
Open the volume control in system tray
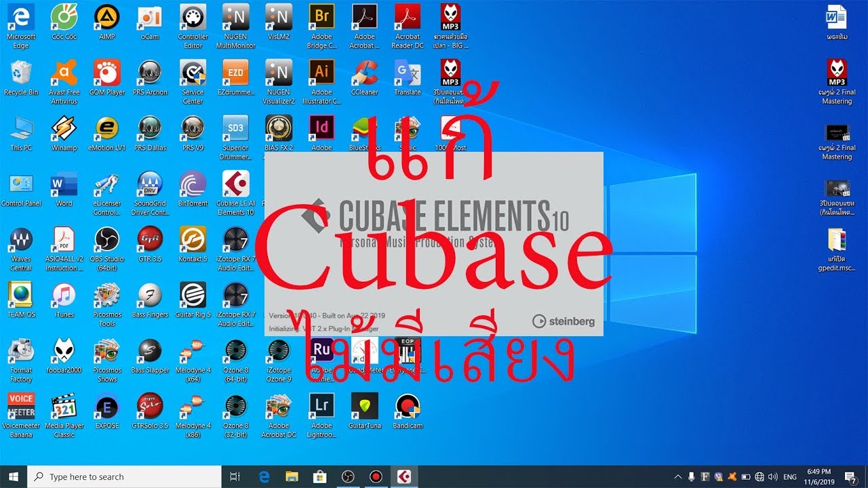(773, 476)
